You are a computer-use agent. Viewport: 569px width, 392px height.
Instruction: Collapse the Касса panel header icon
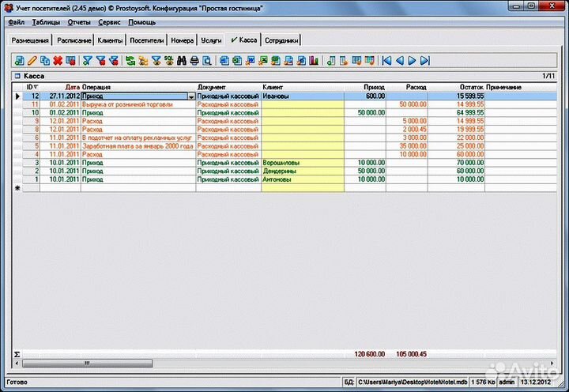(x=17, y=76)
